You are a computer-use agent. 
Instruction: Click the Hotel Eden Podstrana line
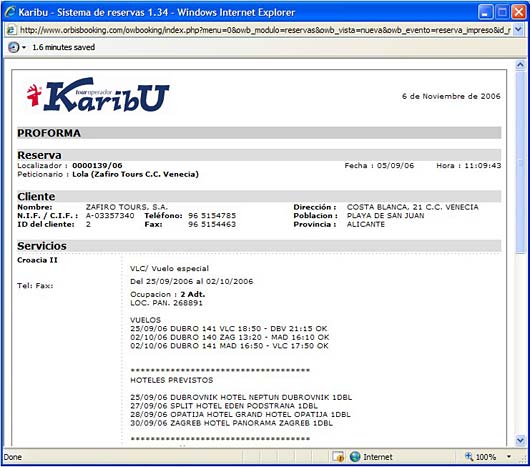tap(224, 406)
